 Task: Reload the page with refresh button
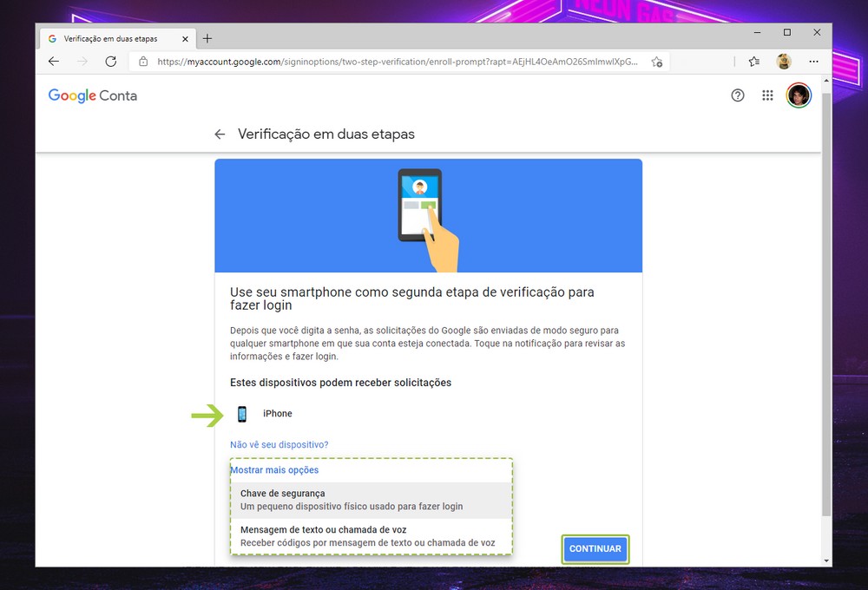click(110, 62)
